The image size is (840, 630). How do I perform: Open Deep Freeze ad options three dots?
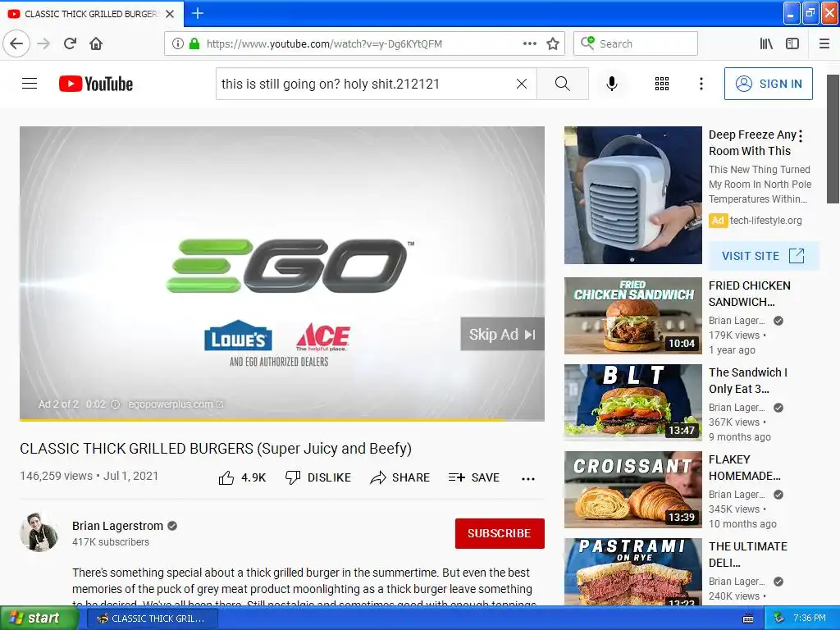[801, 136]
